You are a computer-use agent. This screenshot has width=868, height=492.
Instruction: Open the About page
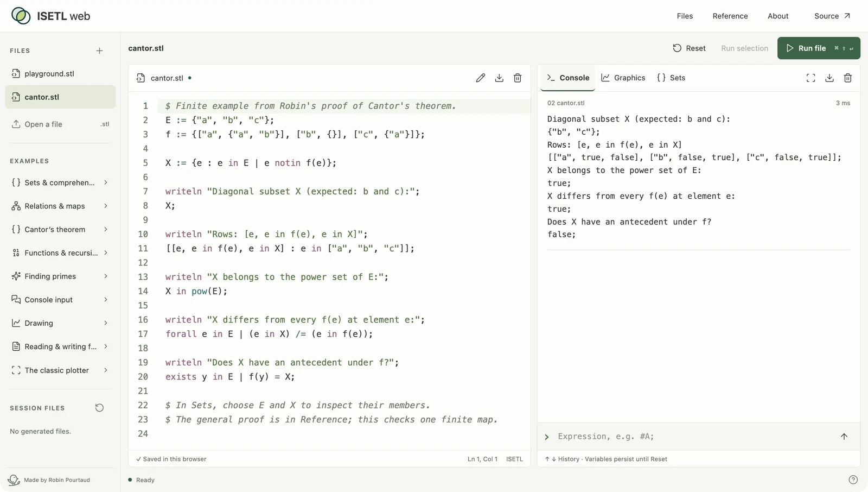[778, 16]
